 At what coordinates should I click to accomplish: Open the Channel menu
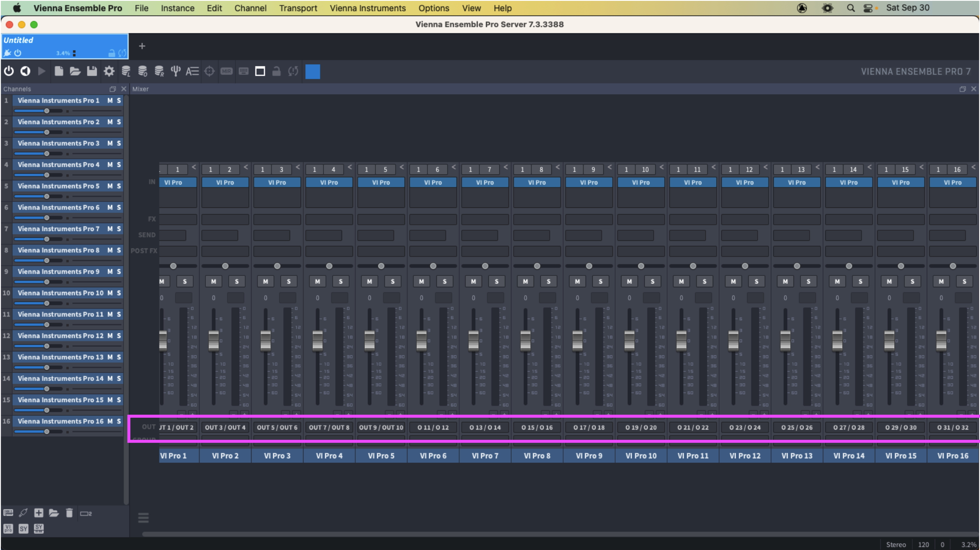click(x=250, y=8)
